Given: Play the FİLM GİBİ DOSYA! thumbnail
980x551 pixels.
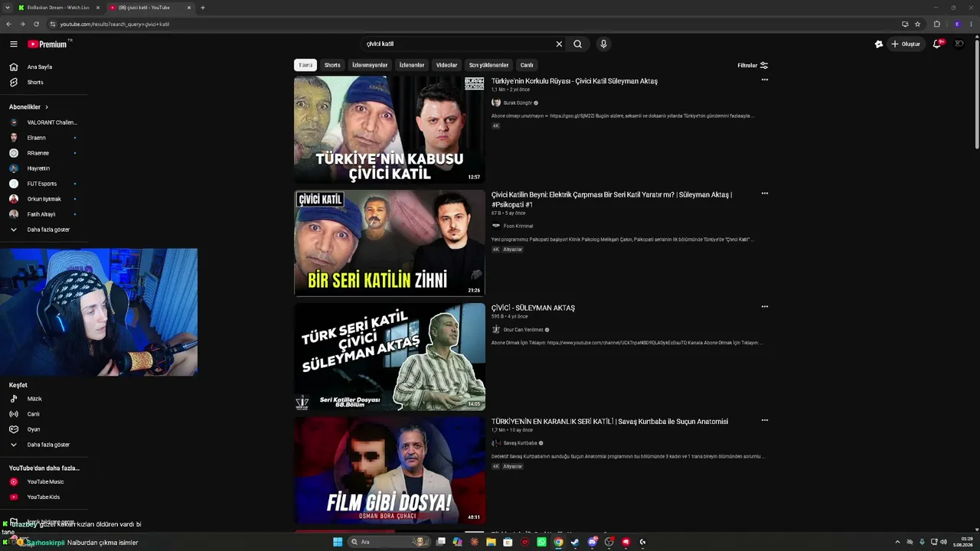Looking at the screenshot, I should click(390, 470).
